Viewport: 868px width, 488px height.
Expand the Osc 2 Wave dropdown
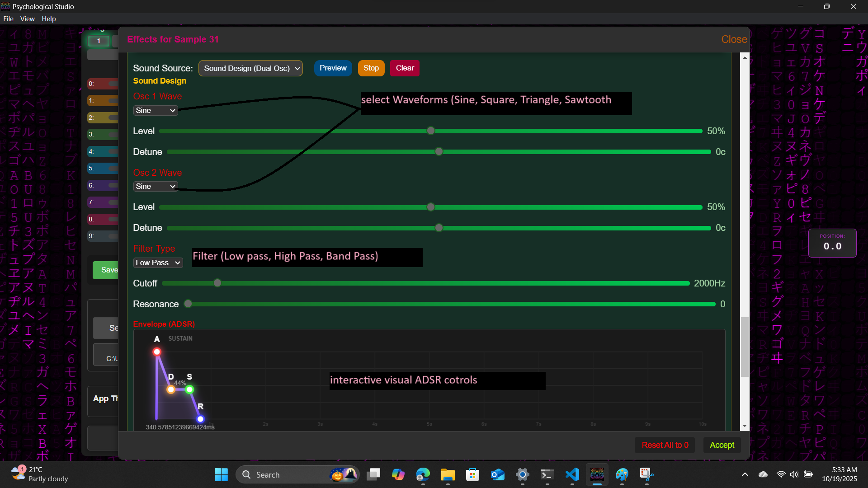tap(155, 186)
